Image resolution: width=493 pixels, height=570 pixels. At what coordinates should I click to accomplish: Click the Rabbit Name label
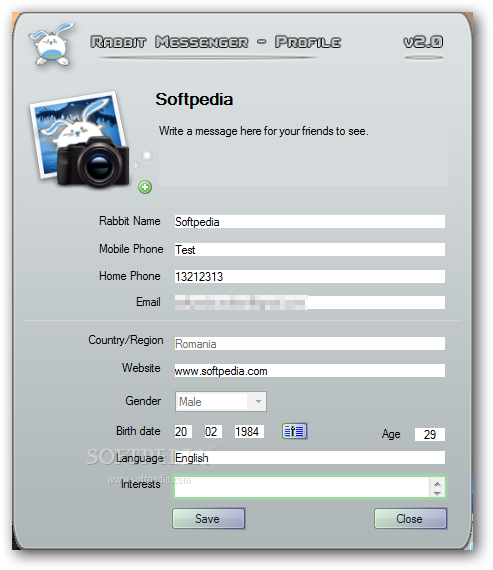pos(130,221)
